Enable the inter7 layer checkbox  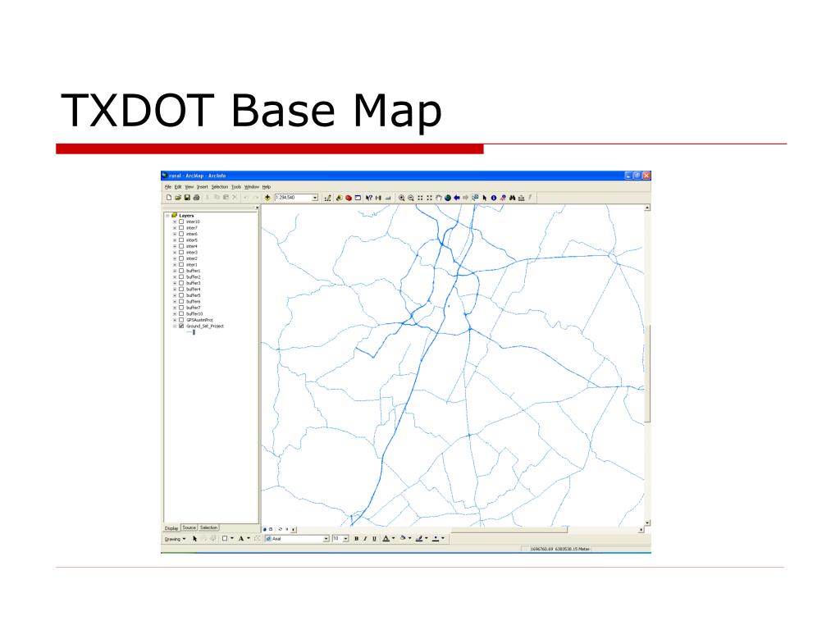point(181,228)
